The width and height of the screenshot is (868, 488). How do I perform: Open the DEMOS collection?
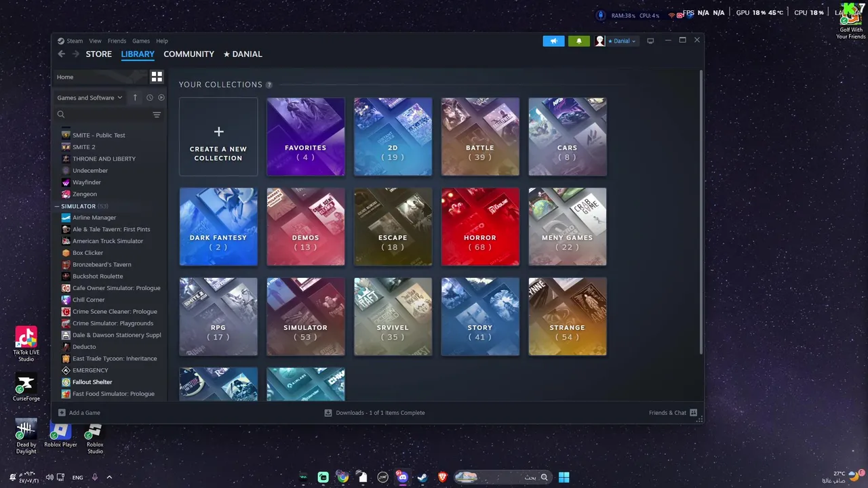[306, 227]
